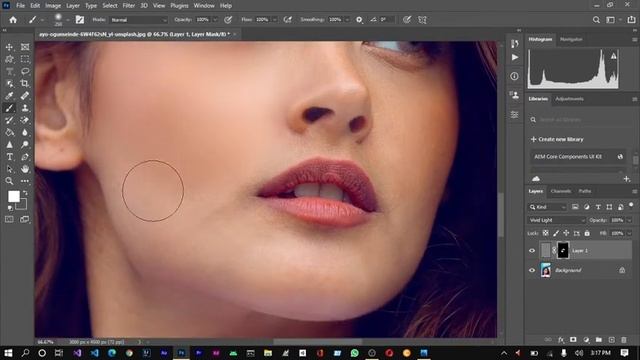Switch to the Navigator tab
This screenshot has width=640, height=360.
(x=571, y=39)
